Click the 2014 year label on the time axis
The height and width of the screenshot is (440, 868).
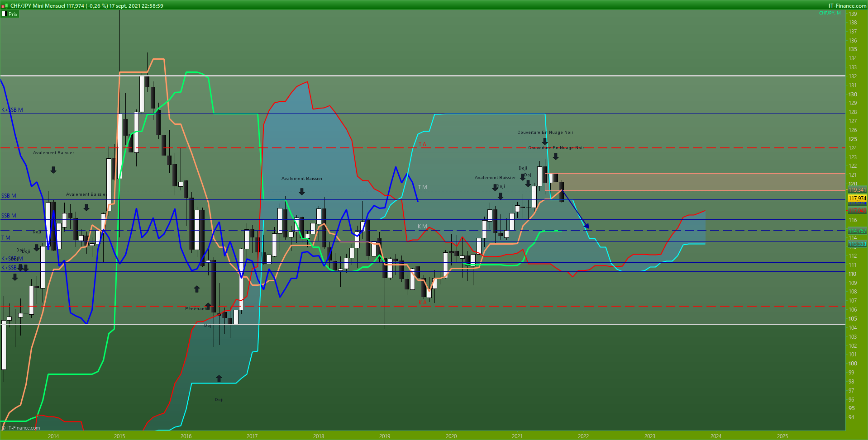click(x=53, y=436)
